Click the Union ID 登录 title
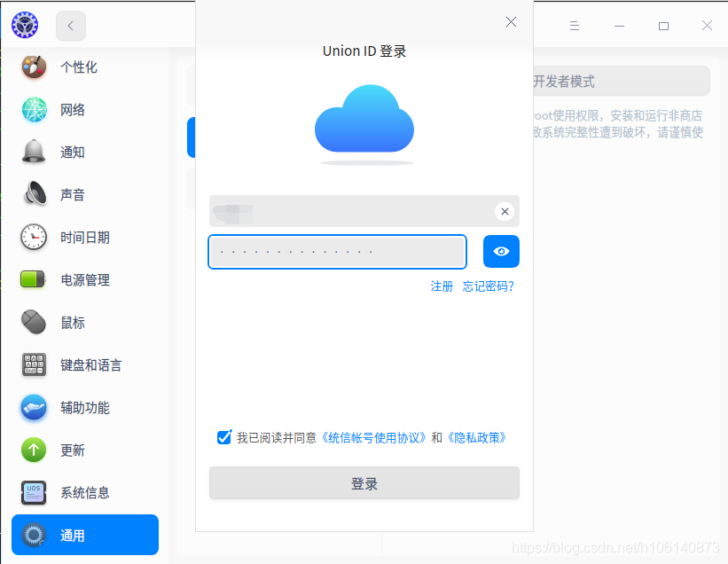 (364, 51)
